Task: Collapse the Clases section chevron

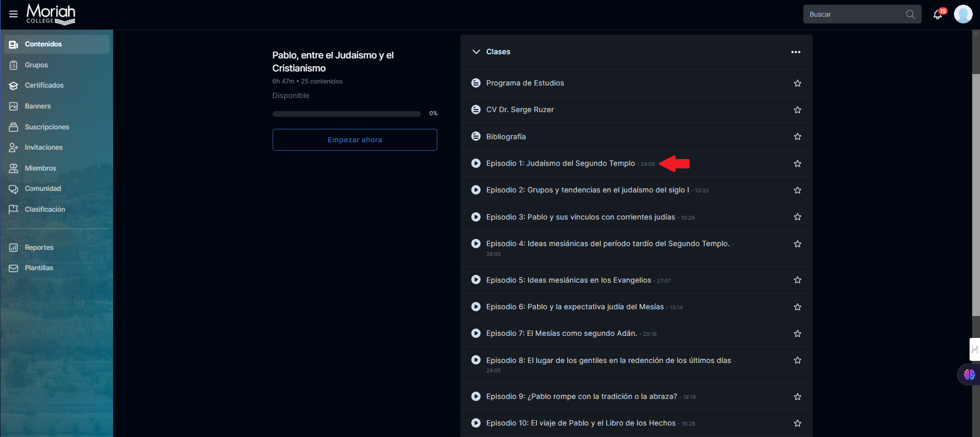Action: coord(475,52)
